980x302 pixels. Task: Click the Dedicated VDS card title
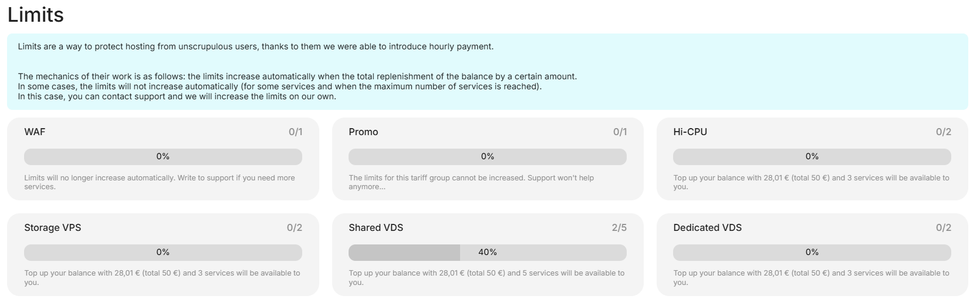pyautogui.click(x=707, y=227)
